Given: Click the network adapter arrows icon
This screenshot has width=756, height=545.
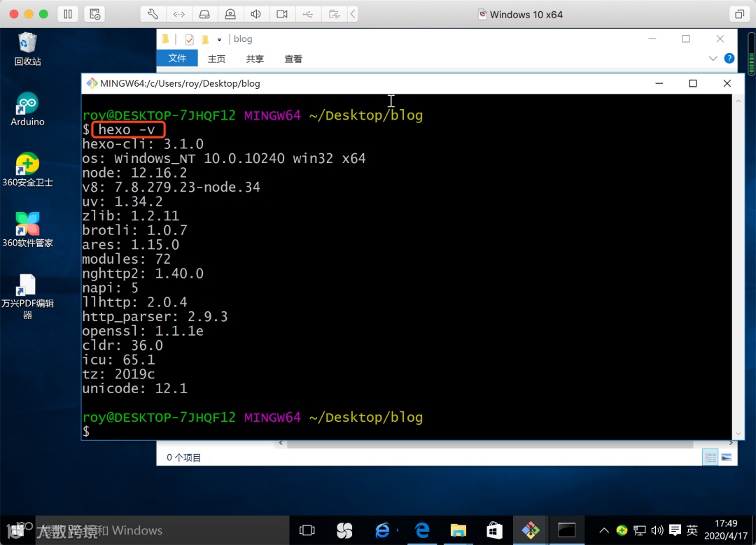Looking at the screenshot, I should click(x=179, y=14).
